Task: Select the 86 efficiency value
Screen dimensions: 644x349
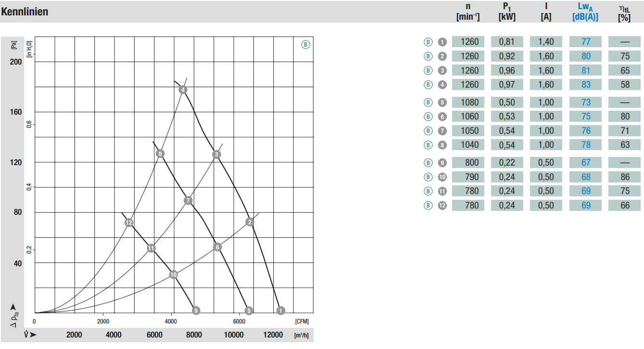Action: coord(625,177)
